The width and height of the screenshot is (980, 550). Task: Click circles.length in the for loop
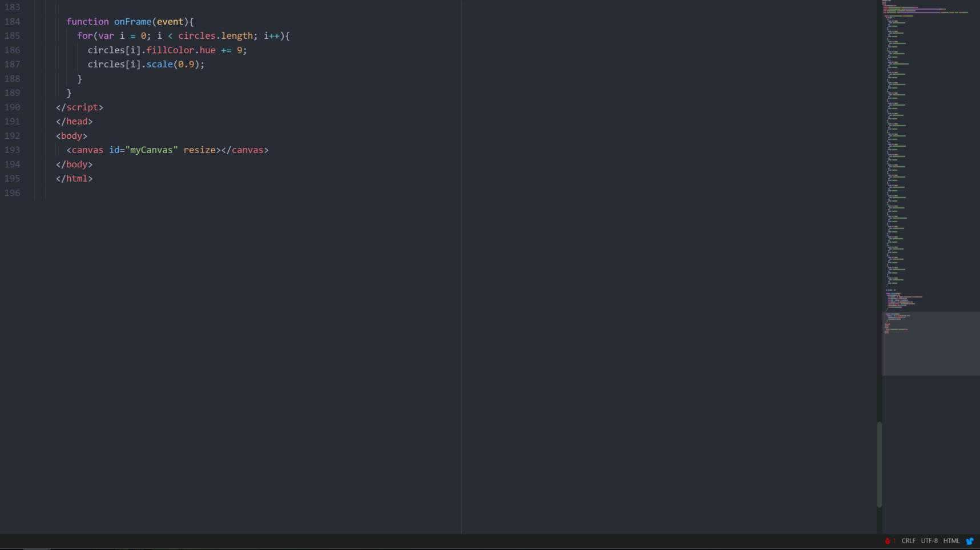click(x=215, y=36)
